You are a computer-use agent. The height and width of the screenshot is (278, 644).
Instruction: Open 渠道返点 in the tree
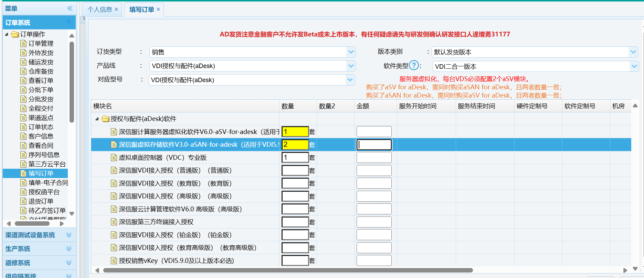coord(41,118)
